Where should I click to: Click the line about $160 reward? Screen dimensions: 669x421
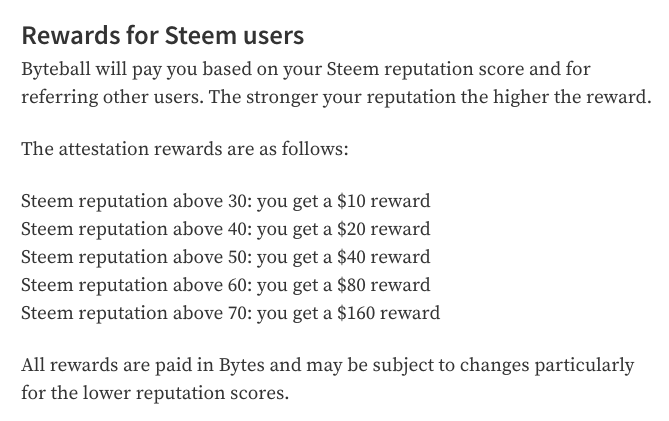(x=230, y=314)
